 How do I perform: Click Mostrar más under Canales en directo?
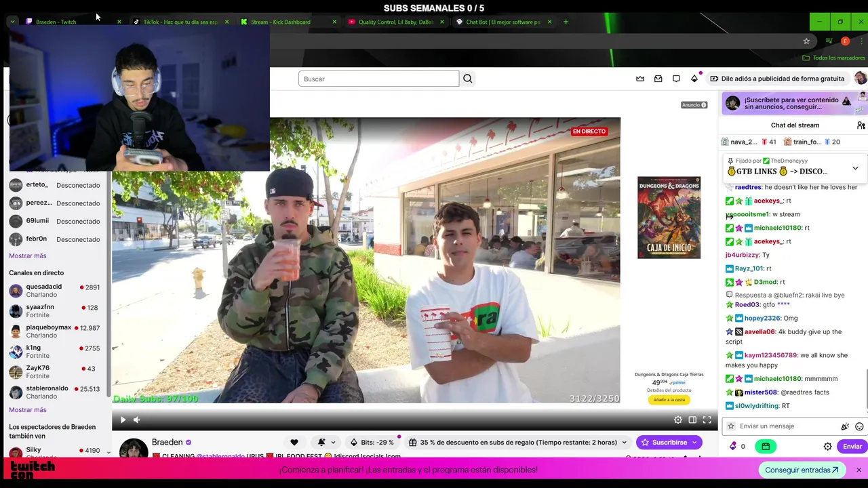tap(28, 410)
